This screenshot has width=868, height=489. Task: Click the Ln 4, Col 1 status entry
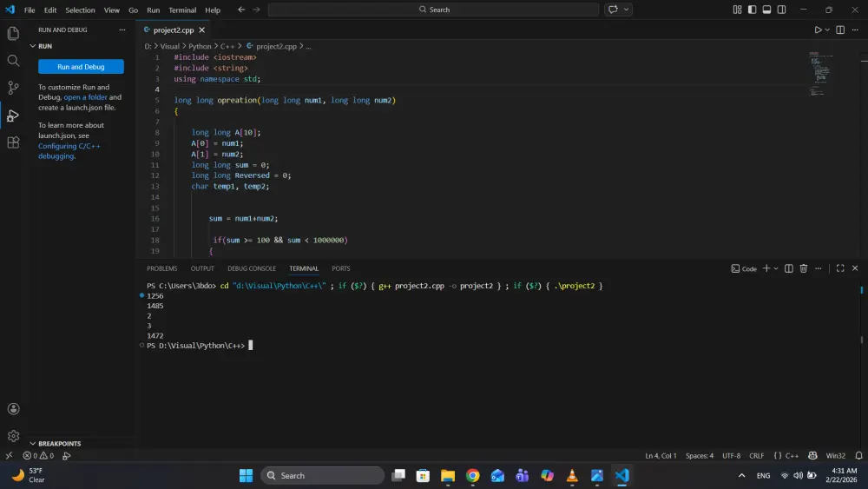(661, 456)
